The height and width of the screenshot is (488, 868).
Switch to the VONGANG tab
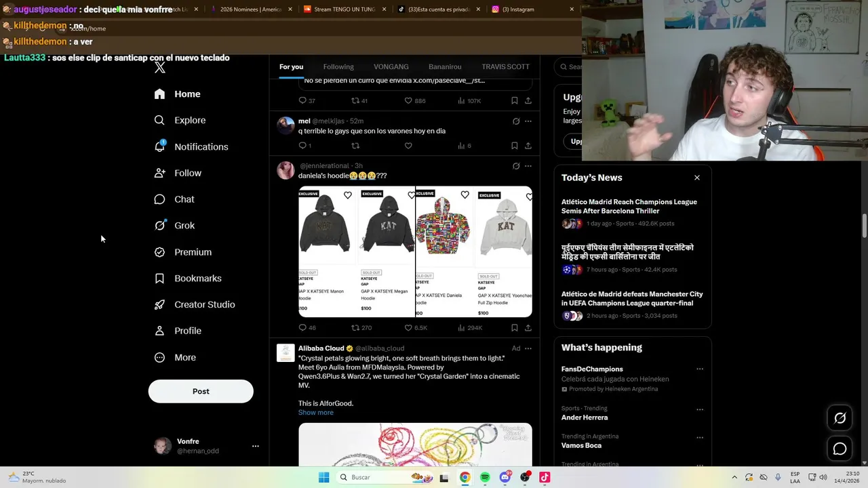click(391, 66)
